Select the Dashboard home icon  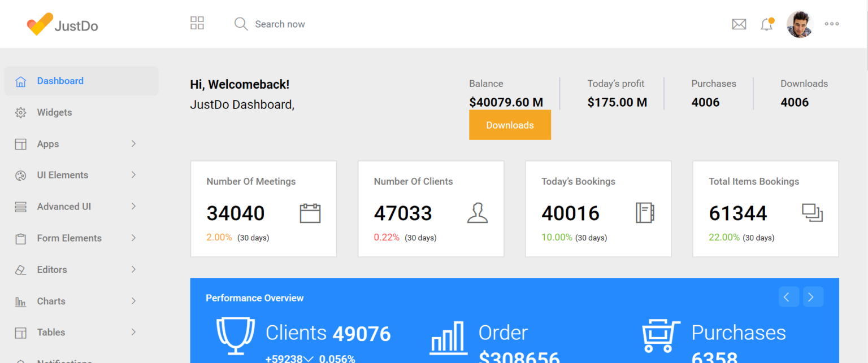click(20, 81)
